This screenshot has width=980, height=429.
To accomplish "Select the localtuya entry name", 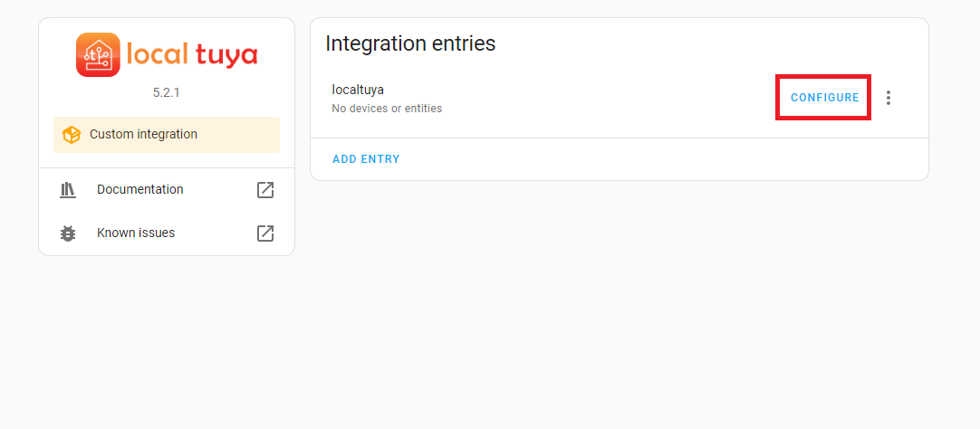I will tap(358, 90).
